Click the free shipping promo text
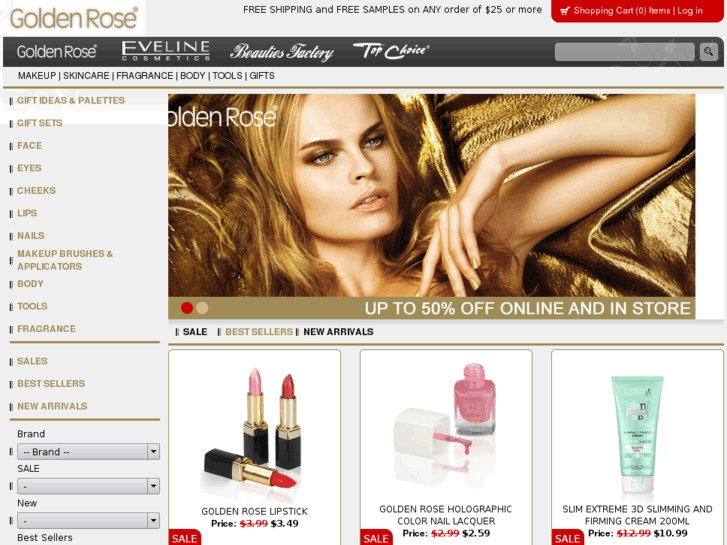The width and height of the screenshot is (727, 545). click(x=392, y=10)
